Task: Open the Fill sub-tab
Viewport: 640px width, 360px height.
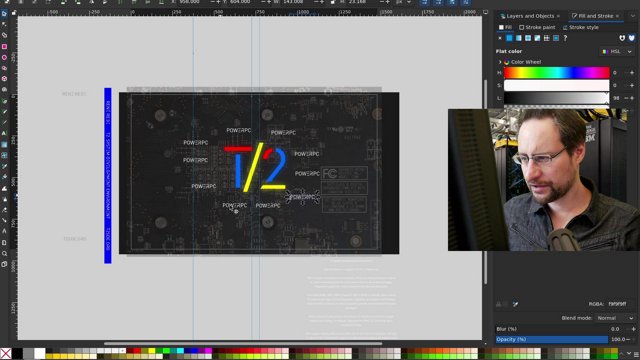Action: 505,27
